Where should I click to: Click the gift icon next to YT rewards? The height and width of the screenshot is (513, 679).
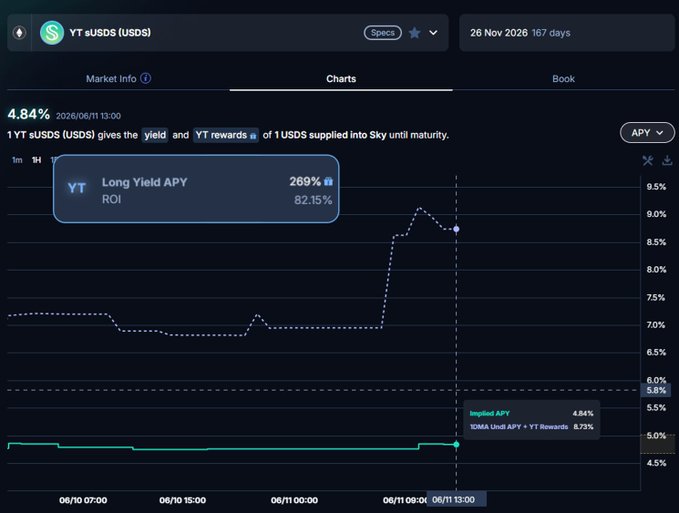click(x=253, y=136)
